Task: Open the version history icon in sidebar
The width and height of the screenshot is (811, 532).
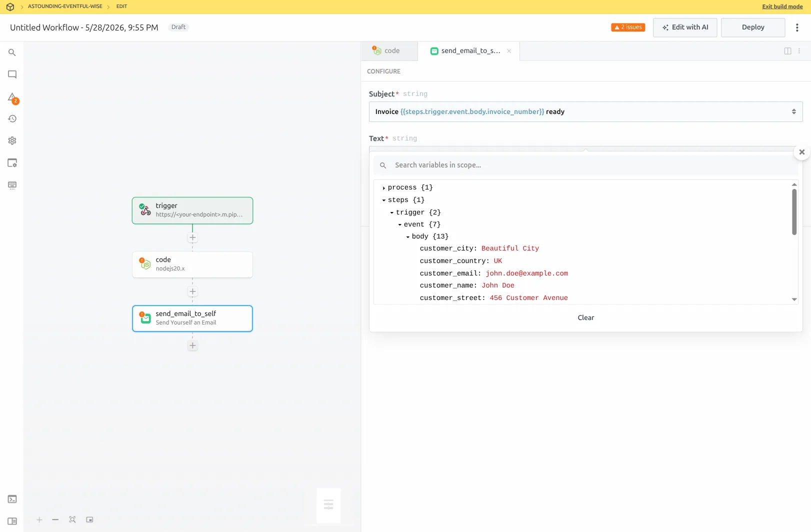Action: (x=12, y=118)
